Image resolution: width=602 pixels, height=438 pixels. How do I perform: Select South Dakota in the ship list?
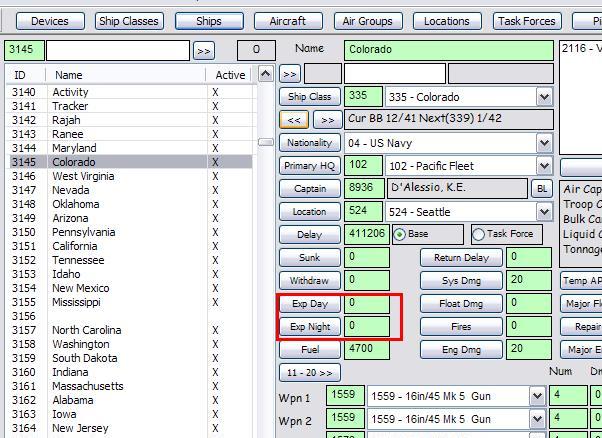[x=129, y=358]
